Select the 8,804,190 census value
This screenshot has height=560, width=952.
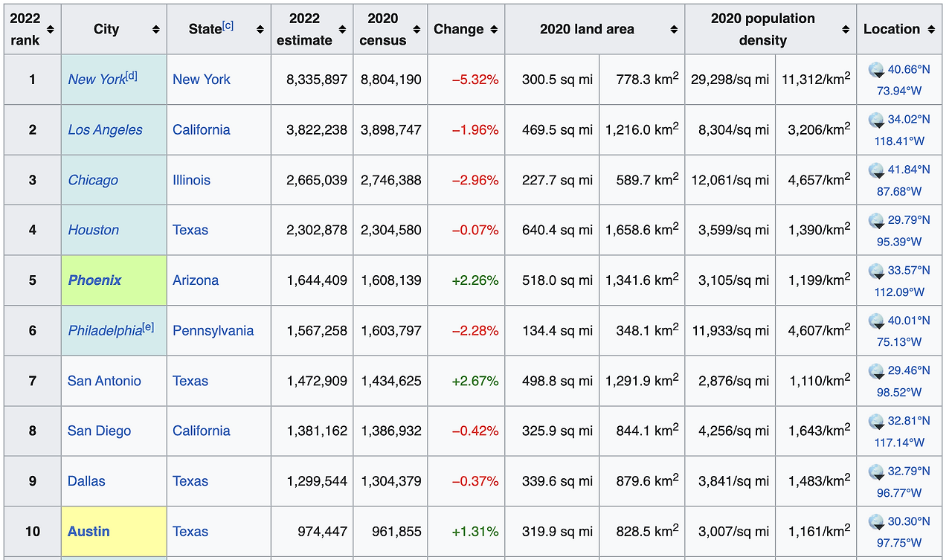pos(391,80)
